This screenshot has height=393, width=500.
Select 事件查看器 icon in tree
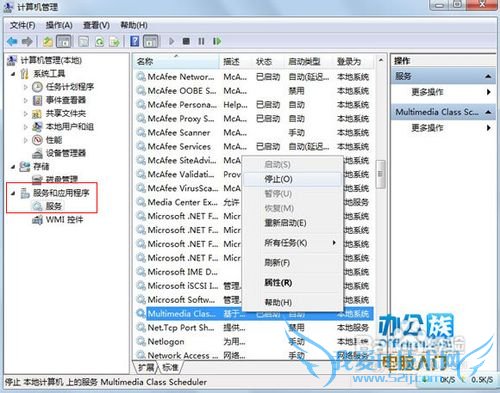(37, 100)
